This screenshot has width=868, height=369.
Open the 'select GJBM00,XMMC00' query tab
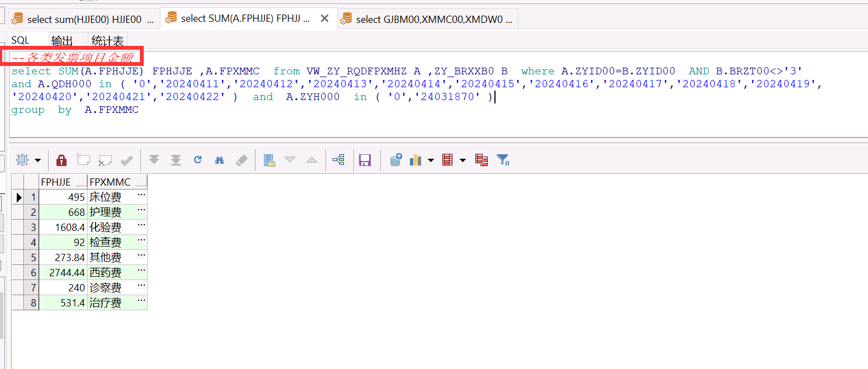[x=428, y=19]
